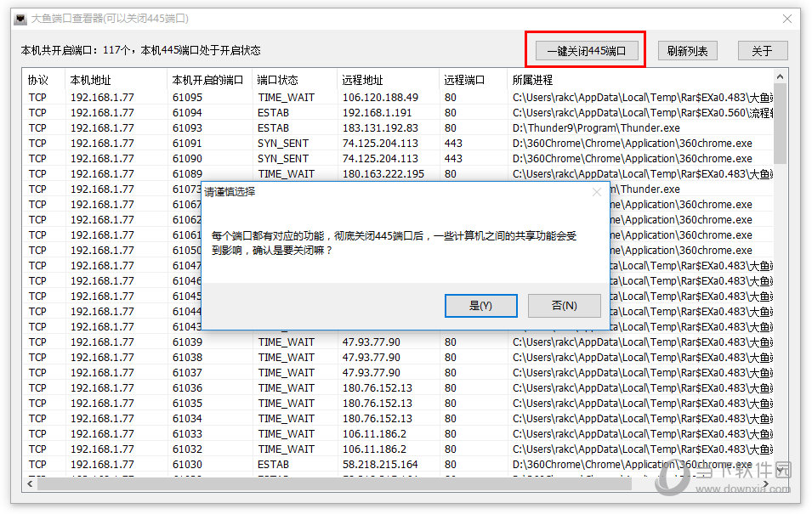Select the row with local port 61030
Screen dimensions: 812x514
tap(398, 465)
